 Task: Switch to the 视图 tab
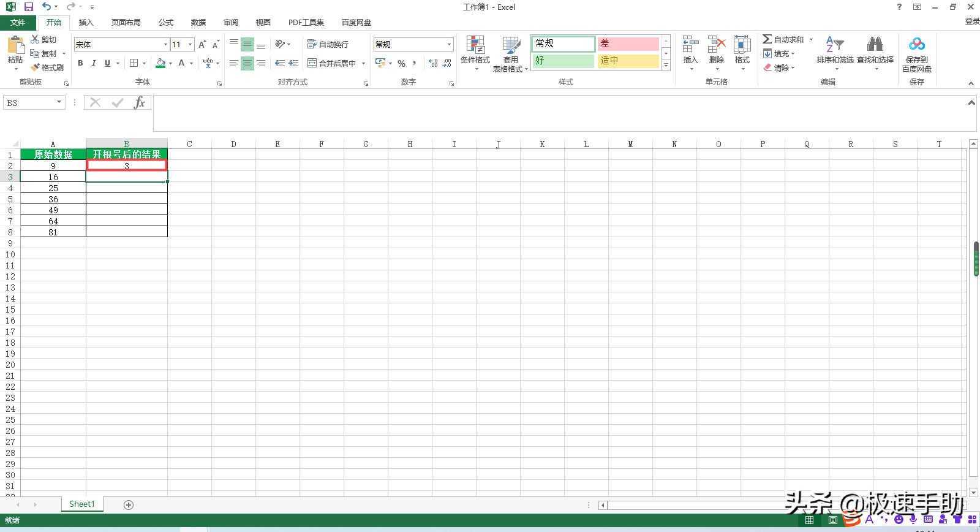263,22
